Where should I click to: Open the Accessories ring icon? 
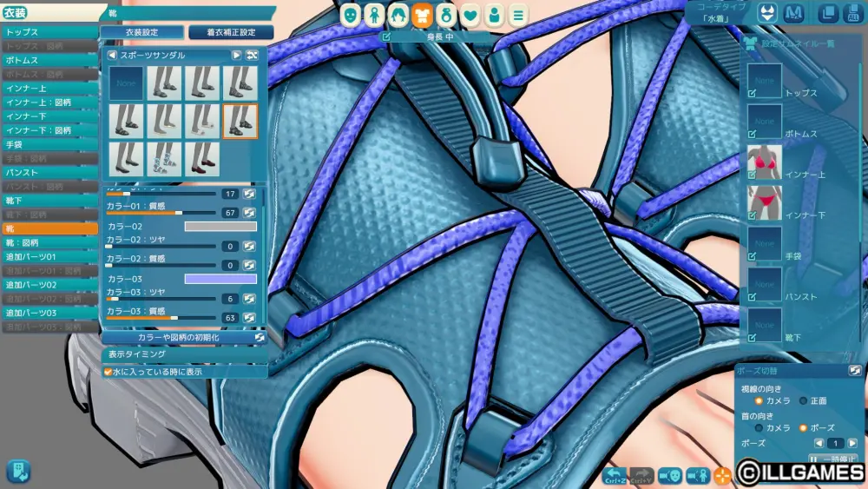tap(445, 16)
